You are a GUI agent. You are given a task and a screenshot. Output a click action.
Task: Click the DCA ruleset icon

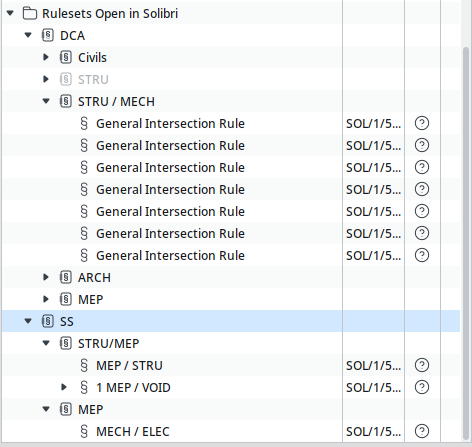click(x=48, y=35)
